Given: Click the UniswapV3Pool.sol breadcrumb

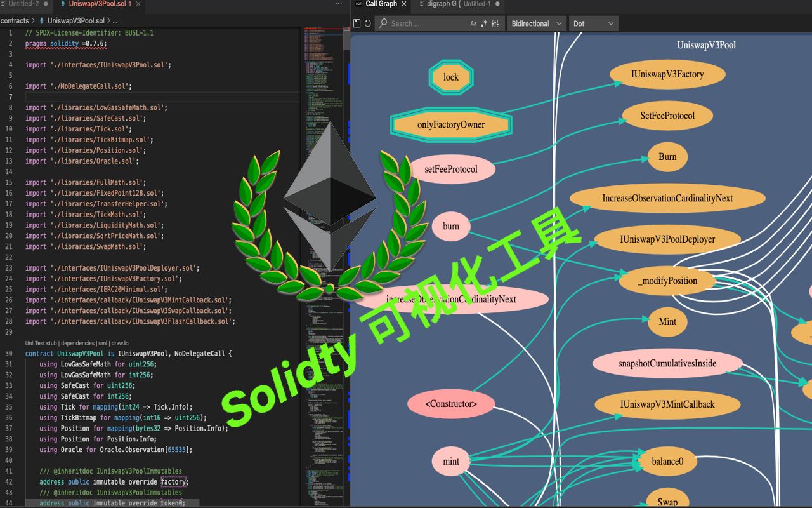Looking at the screenshot, I should point(75,21).
